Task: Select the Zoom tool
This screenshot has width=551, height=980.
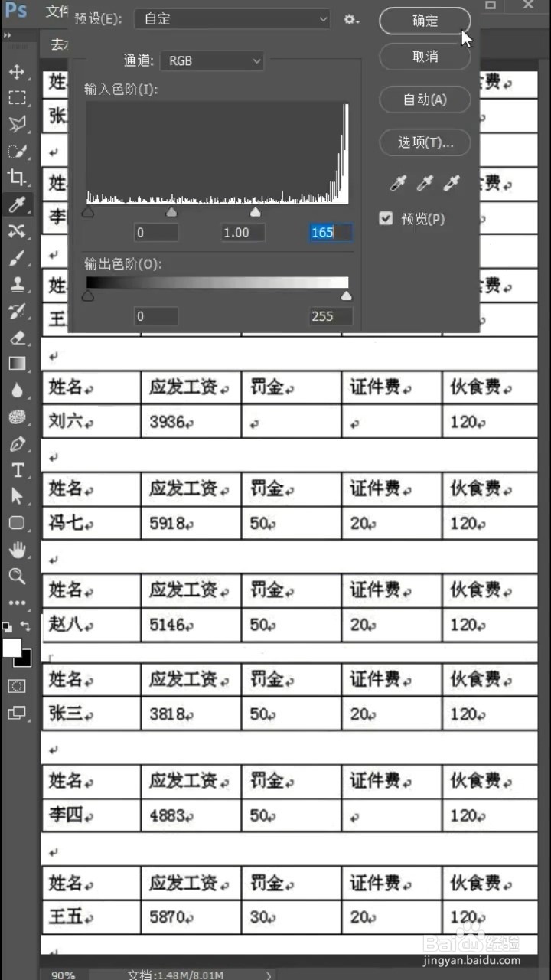Action: (17, 576)
